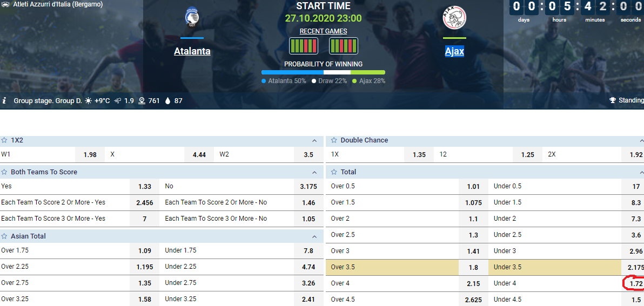The height and width of the screenshot is (306, 644).
Task: Collapse the Double Chance section
Action: pyautogui.click(x=642, y=141)
